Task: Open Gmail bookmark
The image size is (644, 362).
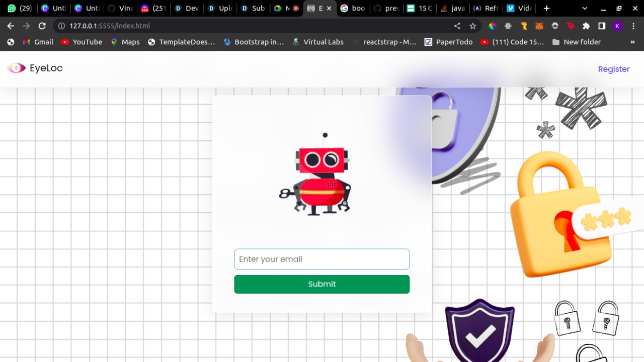Action: coord(38,42)
